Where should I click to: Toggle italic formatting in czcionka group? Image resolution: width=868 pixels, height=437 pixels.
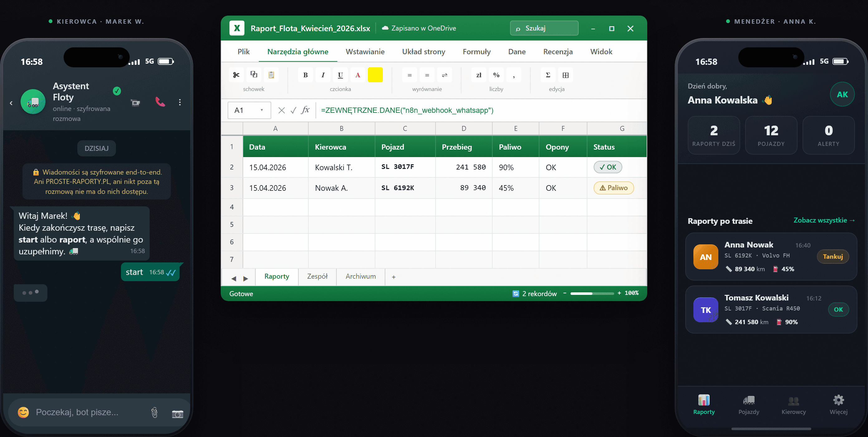pyautogui.click(x=323, y=75)
